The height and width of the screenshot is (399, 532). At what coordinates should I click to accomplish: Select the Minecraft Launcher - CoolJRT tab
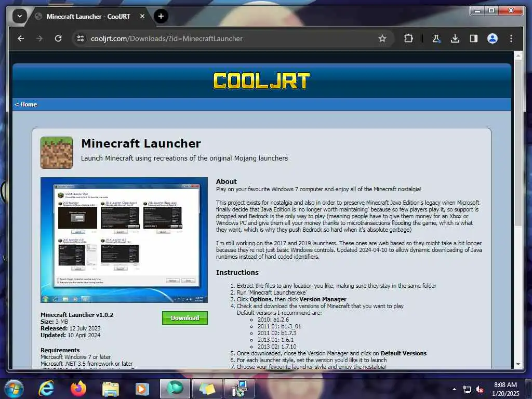click(x=88, y=16)
